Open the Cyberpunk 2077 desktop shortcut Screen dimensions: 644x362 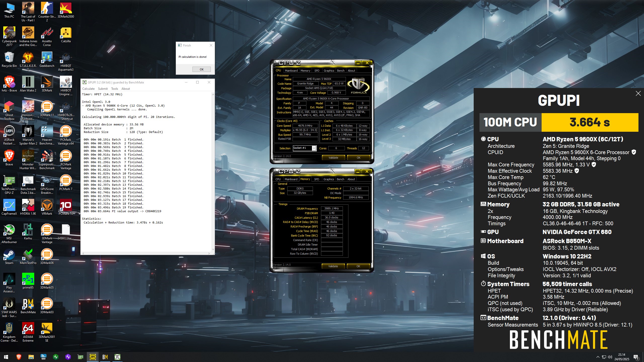[9, 36]
